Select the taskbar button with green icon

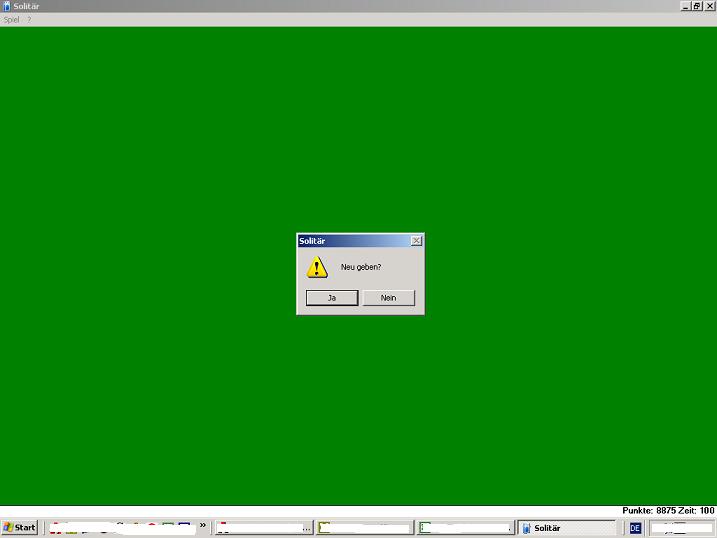(466, 528)
